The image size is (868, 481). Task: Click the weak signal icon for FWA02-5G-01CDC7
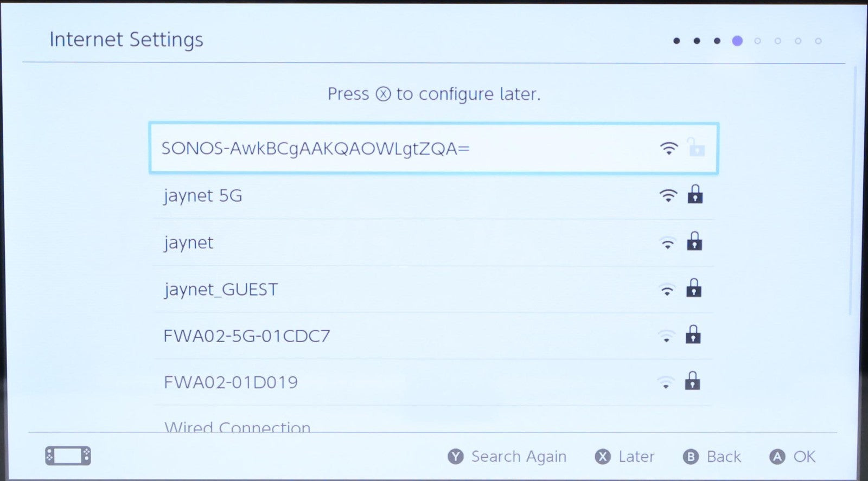pos(666,336)
